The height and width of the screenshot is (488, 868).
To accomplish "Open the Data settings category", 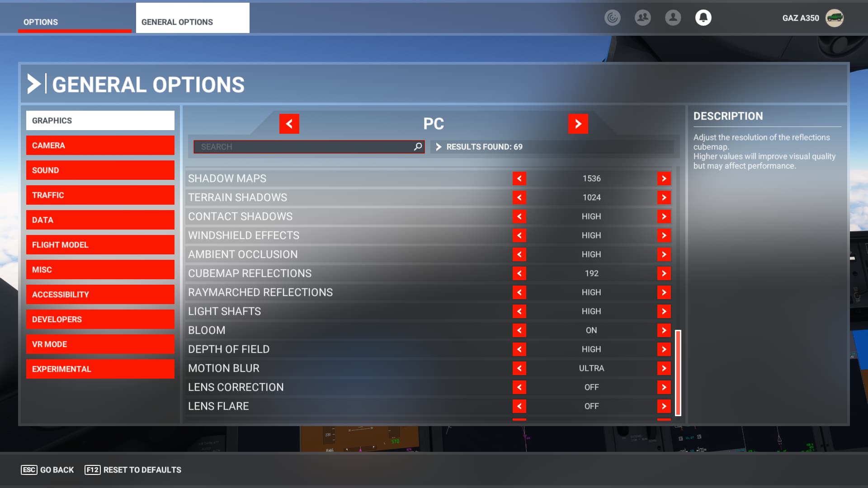I will (100, 220).
